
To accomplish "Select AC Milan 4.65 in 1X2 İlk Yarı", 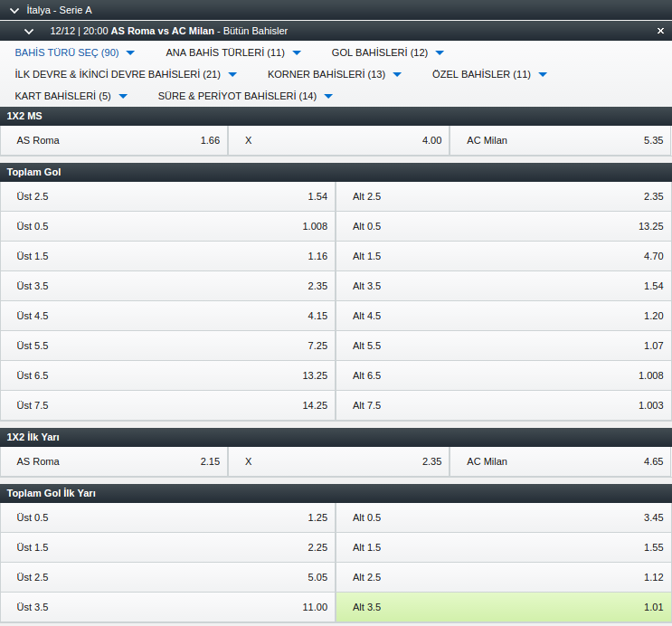I will point(560,461).
